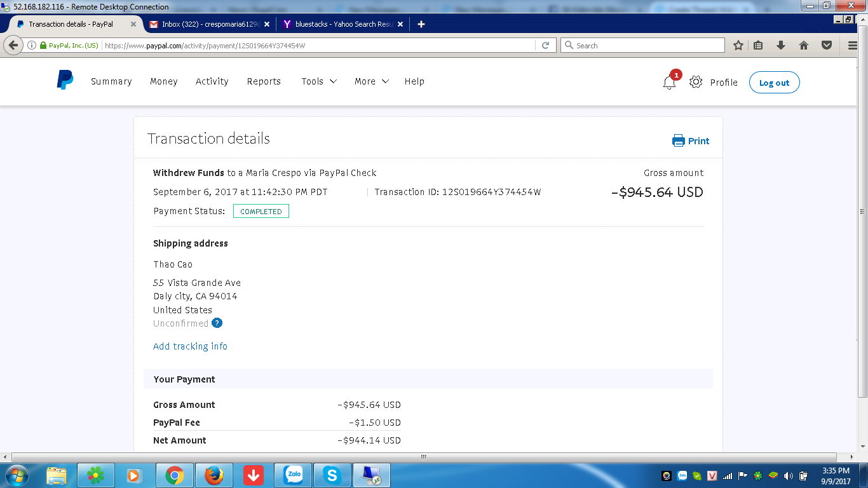Click the taskbar clock showing 3:35 PM
Screen dimensions: 868x488
click(836, 475)
